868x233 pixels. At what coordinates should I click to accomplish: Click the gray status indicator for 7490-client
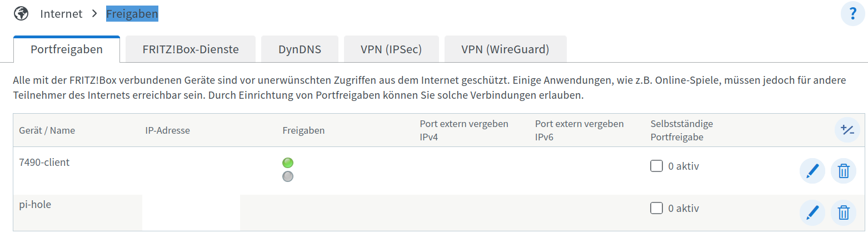tap(288, 176)
